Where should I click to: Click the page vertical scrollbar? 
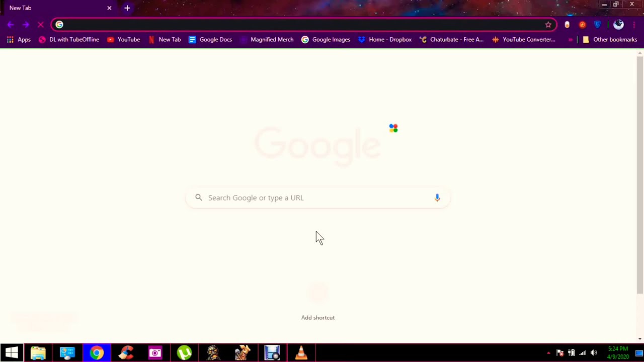(640, 176)
